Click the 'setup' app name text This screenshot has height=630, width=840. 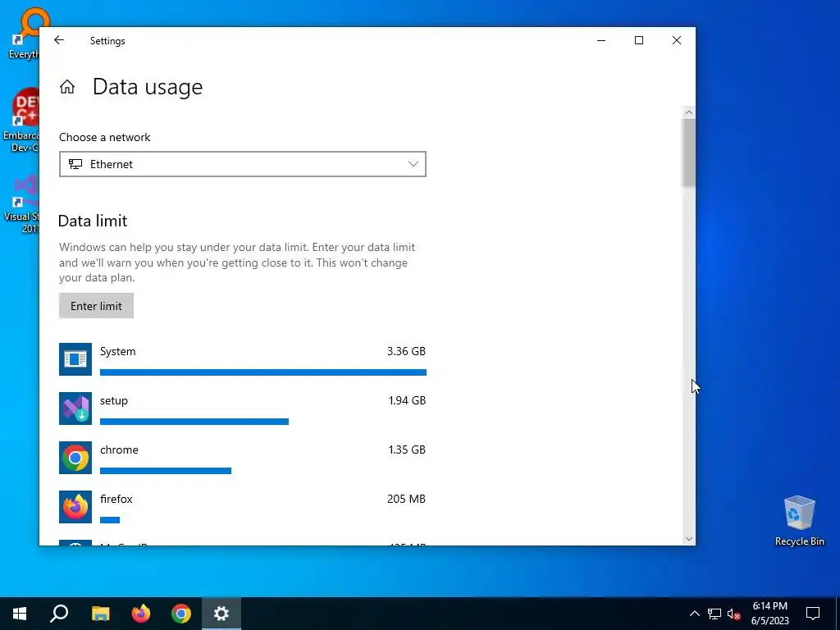113,400
